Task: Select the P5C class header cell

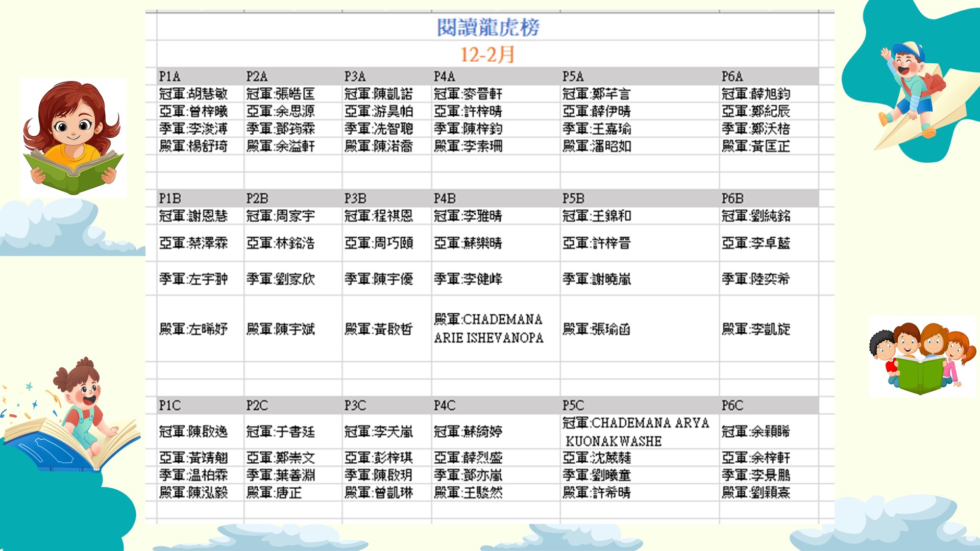Action: pyautogui.click(x=573, y=406)
